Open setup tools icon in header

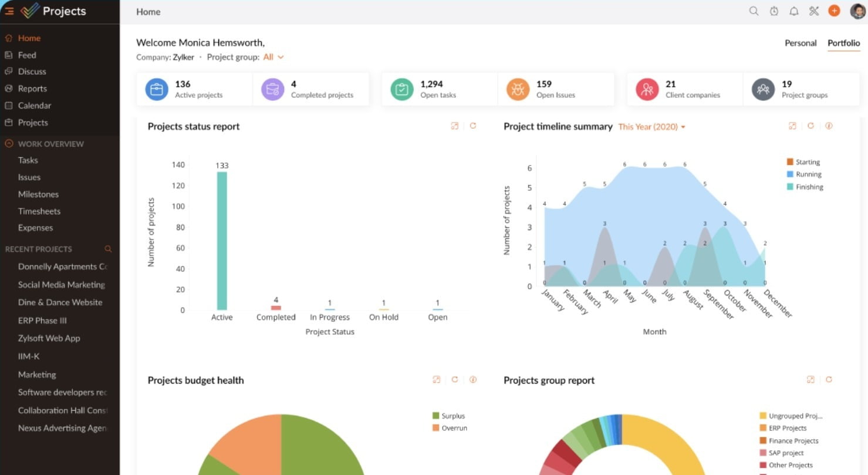(x=814, y=11)
